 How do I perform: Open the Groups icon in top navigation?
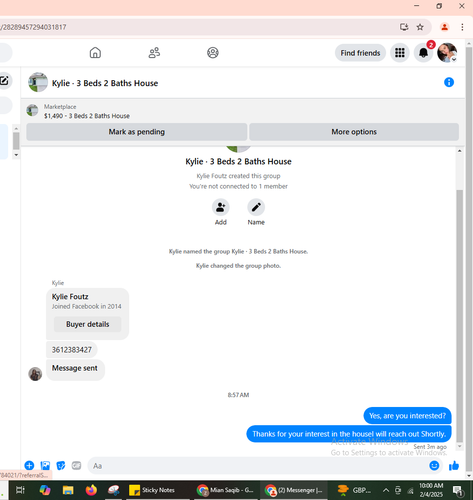pyautogui.click(x=213, y=53)
